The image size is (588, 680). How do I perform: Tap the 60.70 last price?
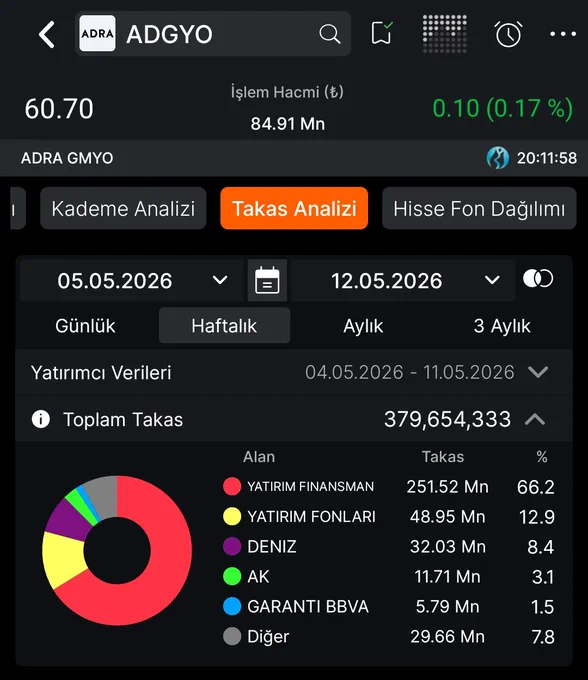click(x=59, y=108)
